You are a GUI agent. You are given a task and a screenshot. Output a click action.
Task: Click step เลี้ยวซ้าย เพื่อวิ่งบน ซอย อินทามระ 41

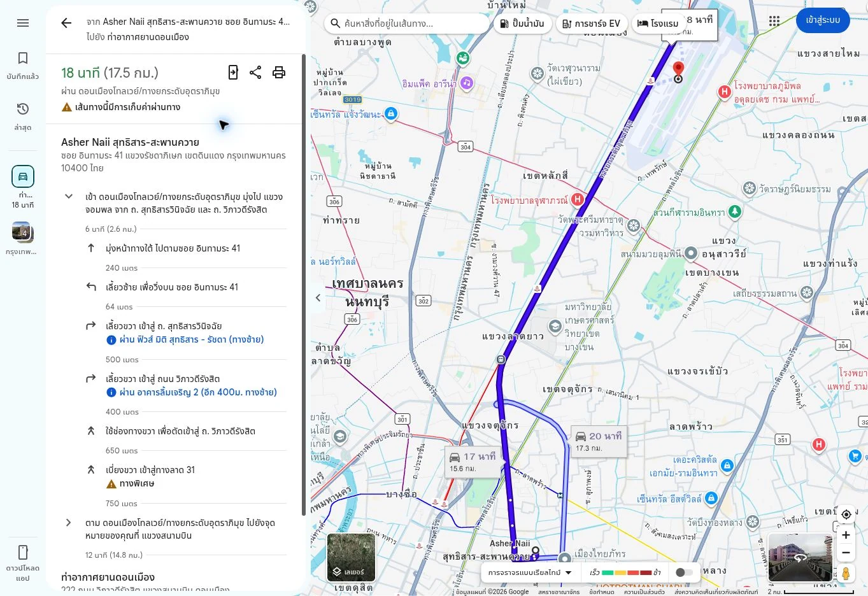[172, 287]
